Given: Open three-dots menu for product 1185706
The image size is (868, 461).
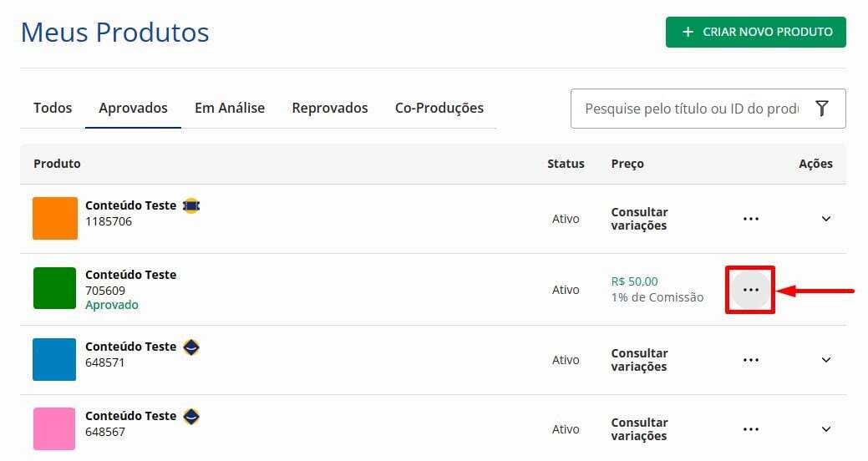Looking at the screenshot, I should coord(751,219).
